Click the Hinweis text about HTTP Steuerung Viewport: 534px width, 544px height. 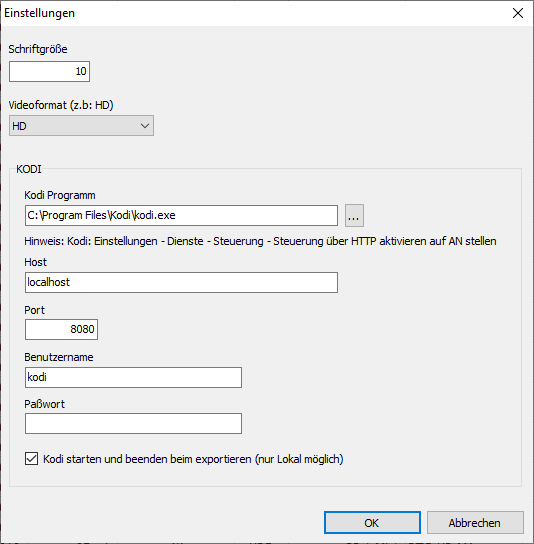(x=260, y=241)
